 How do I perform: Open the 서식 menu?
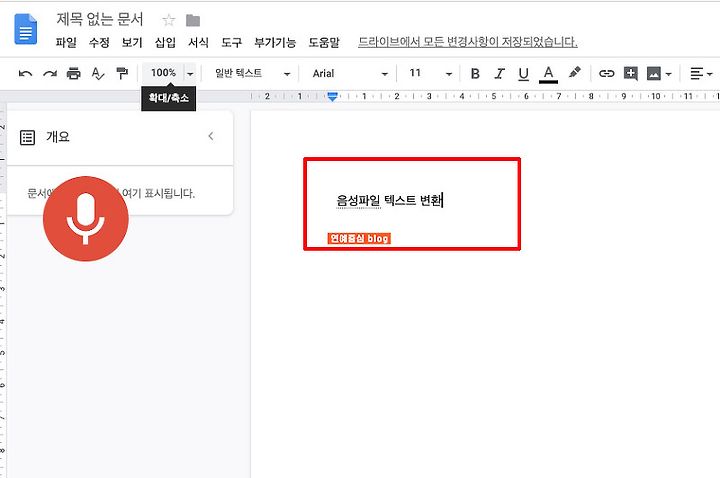click(198, 43)
